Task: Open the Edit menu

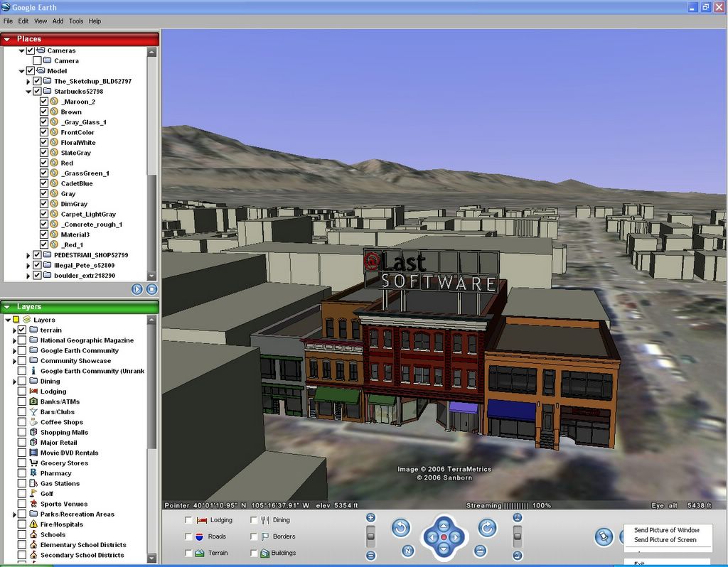Action: (23, 21)
